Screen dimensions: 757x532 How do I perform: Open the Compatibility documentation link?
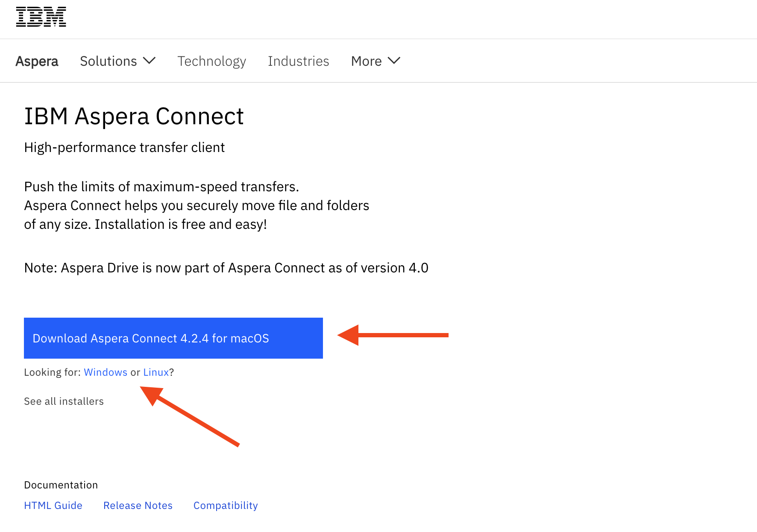(x=226, y=506)
